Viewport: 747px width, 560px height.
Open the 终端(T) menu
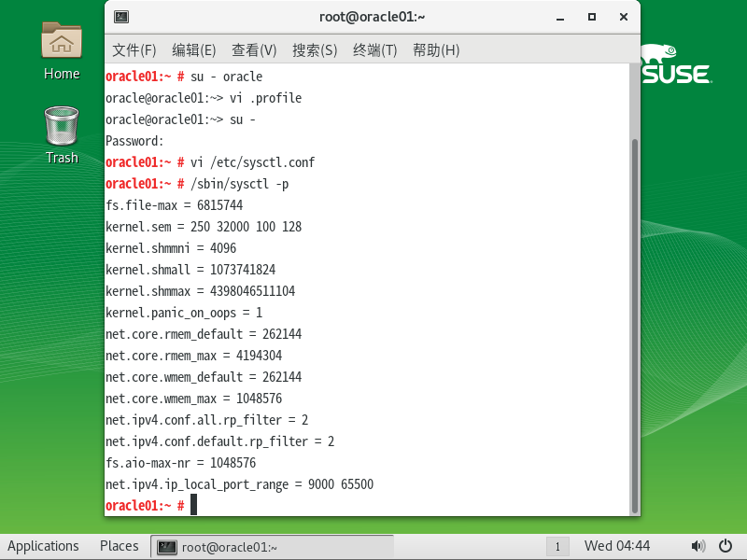(375, 50)
